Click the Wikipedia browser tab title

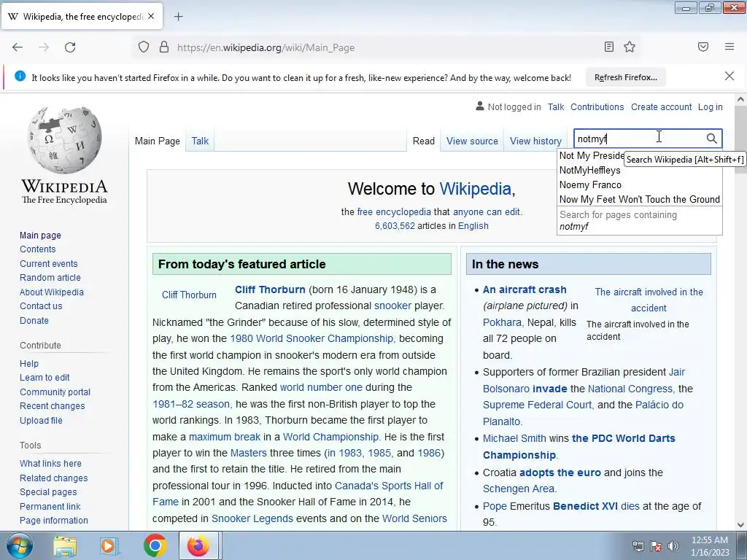point(83,17)
